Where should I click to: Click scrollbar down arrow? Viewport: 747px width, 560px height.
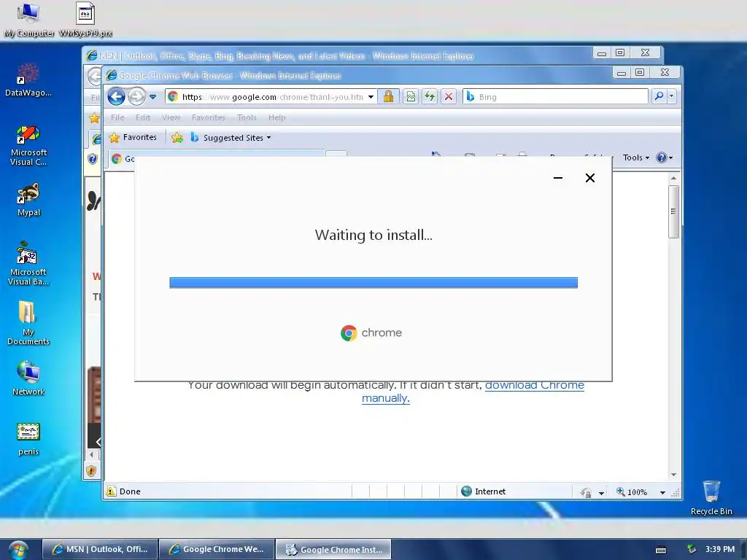[x=673, y=475]
